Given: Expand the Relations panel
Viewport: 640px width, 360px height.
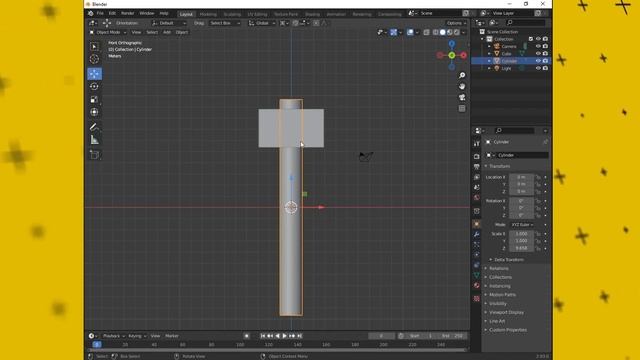Looking at the screenshot, I should click(x=498, y=269).
